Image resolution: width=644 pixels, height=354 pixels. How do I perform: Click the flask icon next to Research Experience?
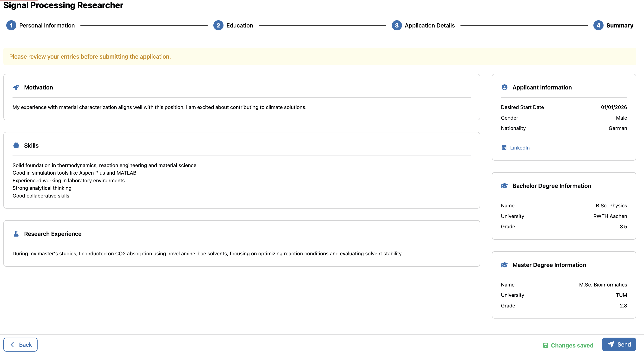(x=16, y=233)
